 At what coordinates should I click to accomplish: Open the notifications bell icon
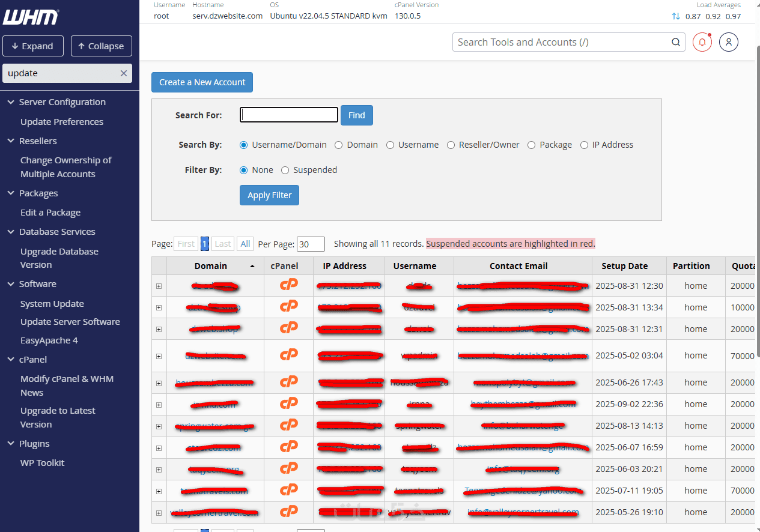(702, 42)
